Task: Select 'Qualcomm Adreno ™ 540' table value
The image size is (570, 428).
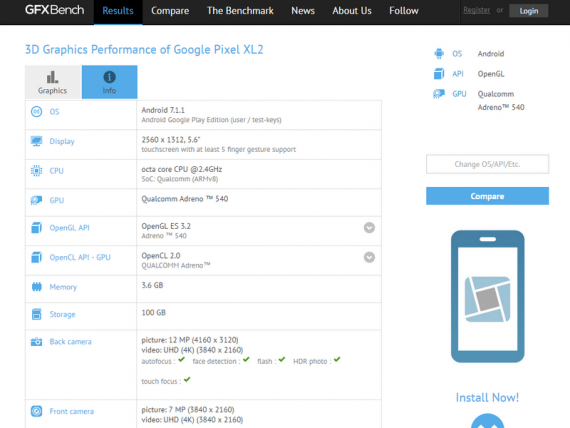Action: [185, 199]
